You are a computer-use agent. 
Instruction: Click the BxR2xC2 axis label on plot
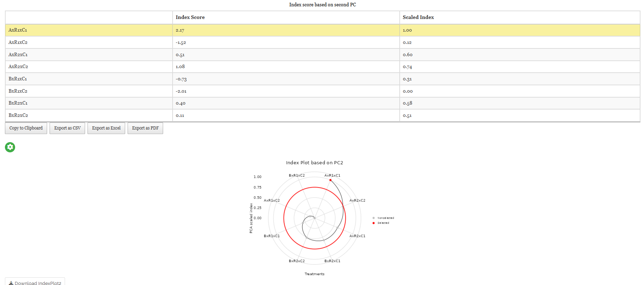pyautogui.click(x=297, y=261)
